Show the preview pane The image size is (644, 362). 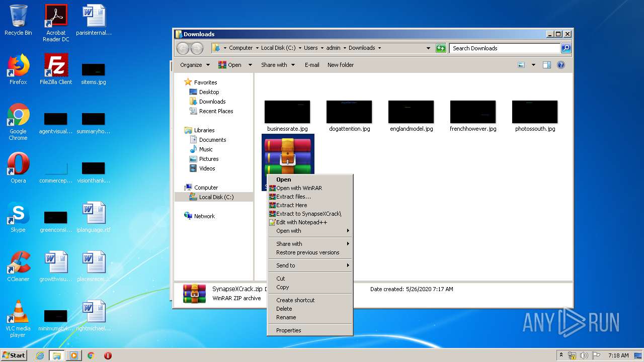pyautogui.click(x=547, y=65)
